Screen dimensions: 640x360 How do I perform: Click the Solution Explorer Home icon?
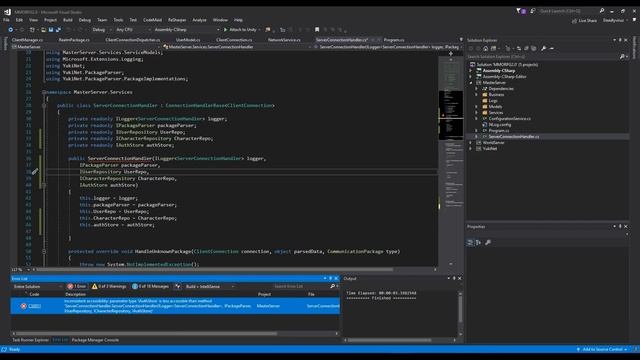pos(486,49)
